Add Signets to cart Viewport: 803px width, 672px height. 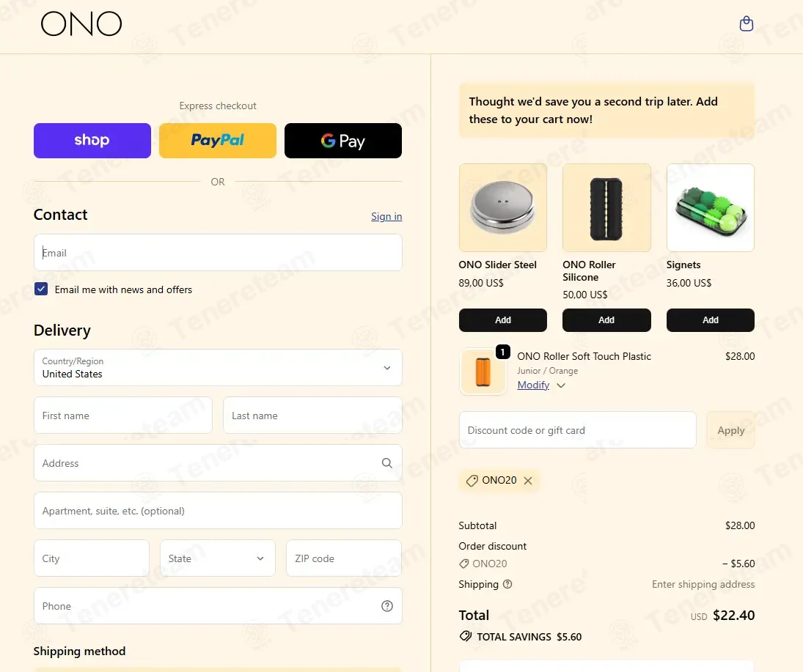click(x=711, y=320)
